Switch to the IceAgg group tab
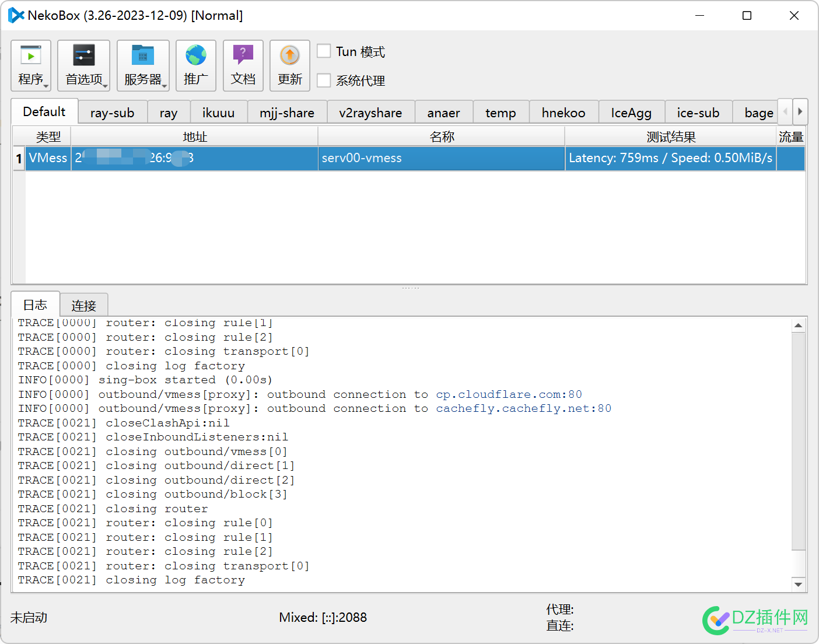This screenshot has width=819, height=644. click(632, 113)
